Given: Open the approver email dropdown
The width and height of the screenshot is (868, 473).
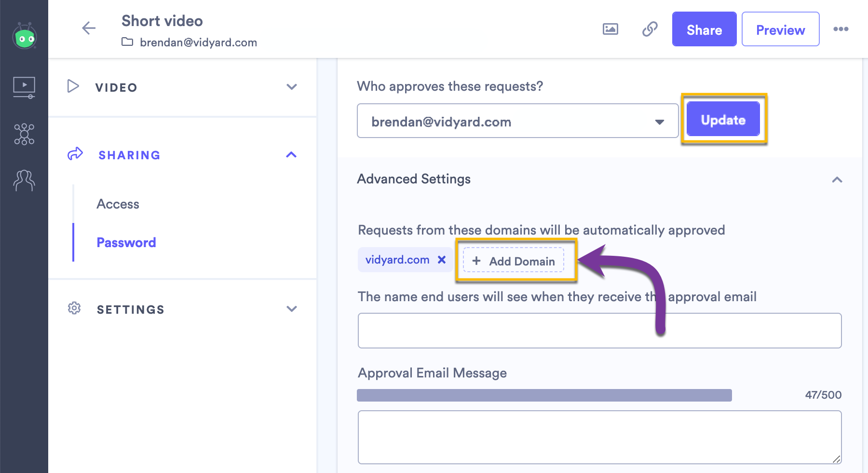Looking at the screenshot, I should [517, 121].
